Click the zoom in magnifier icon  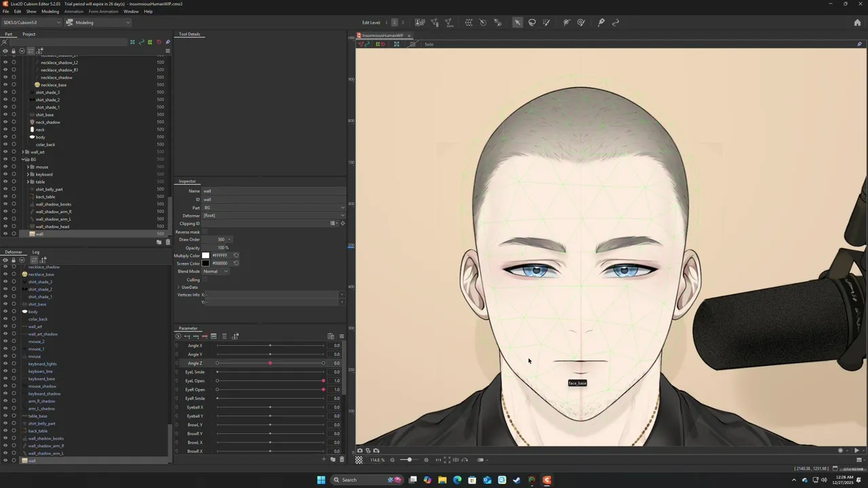426,460
